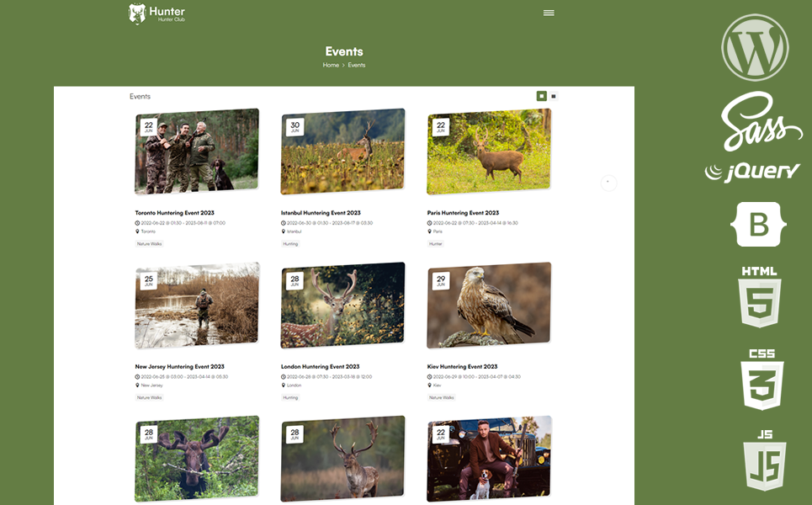The width and height of the screenshot is (812, 505).
Task: Open Istanbul Huntering Event 2023 title
Action: tap(321, 213)
